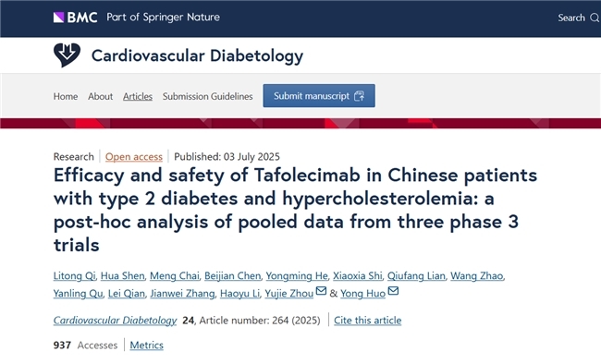The height and width of the screenshot is (364, 601).
Task: Click the Submit manuscript button
Action: coord(319,96)
